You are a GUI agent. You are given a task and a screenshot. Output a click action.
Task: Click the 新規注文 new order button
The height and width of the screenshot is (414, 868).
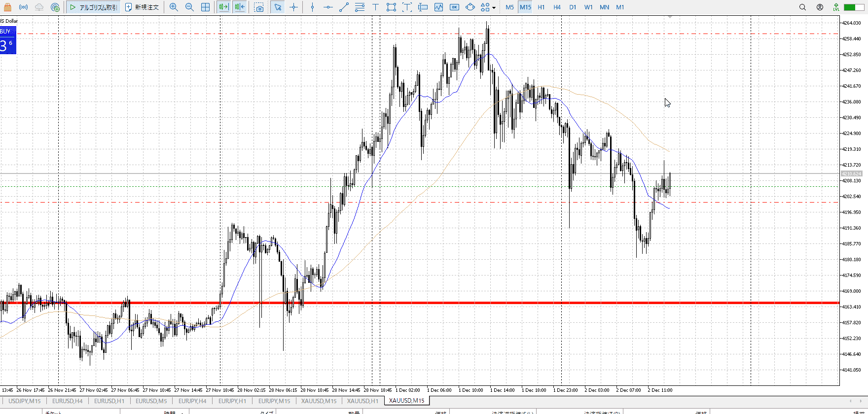coord(142,7)
